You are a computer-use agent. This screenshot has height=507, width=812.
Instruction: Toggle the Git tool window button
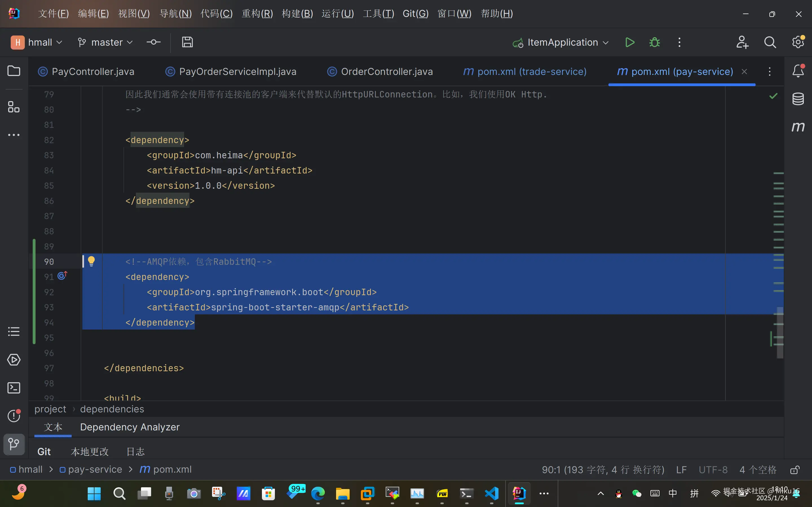coord(14,444)
